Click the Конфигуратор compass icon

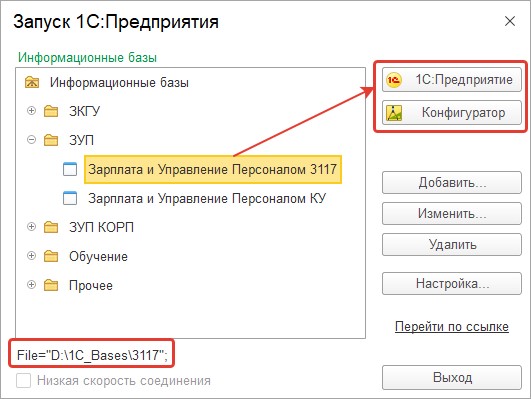pos(394,113)
